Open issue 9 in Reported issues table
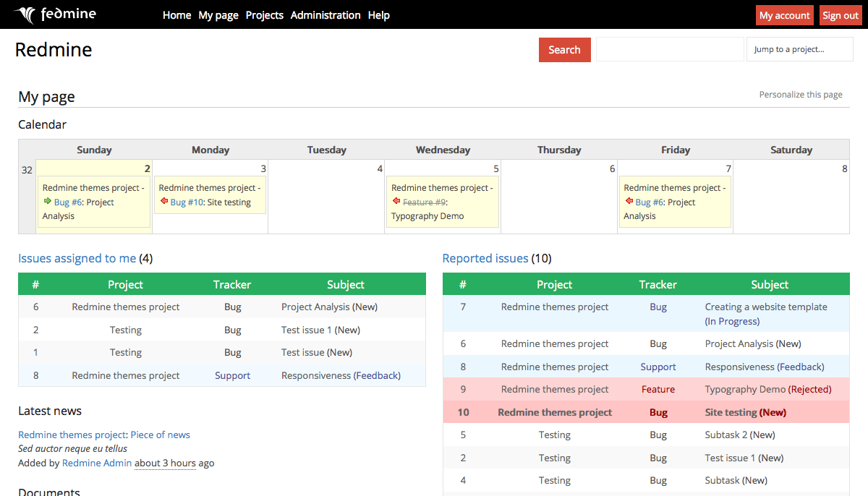Viewport: 868px width, 496px height. pyautogui.click(x=463, y=389)
